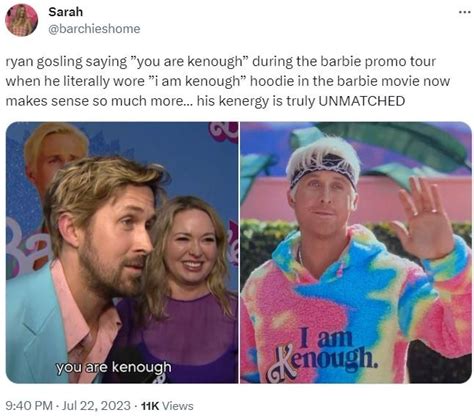
Task: Visit the @barchieshome handle
Action: [x=94, y=29]
